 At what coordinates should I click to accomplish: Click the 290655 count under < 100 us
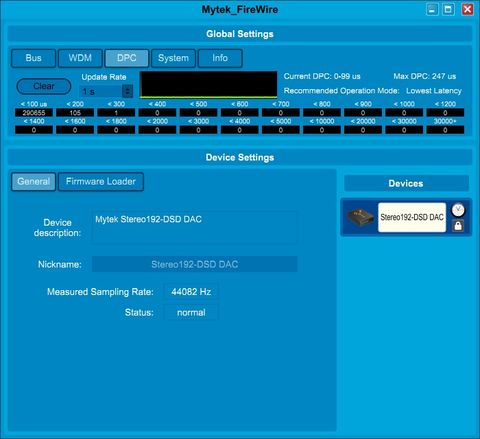click(x=34, y=113)
